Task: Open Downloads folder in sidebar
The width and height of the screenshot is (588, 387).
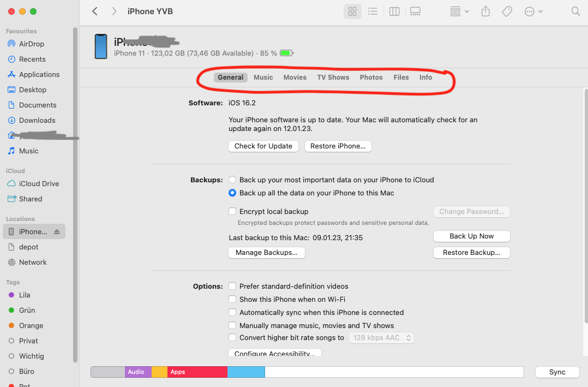Action: (x=37, y=121)
